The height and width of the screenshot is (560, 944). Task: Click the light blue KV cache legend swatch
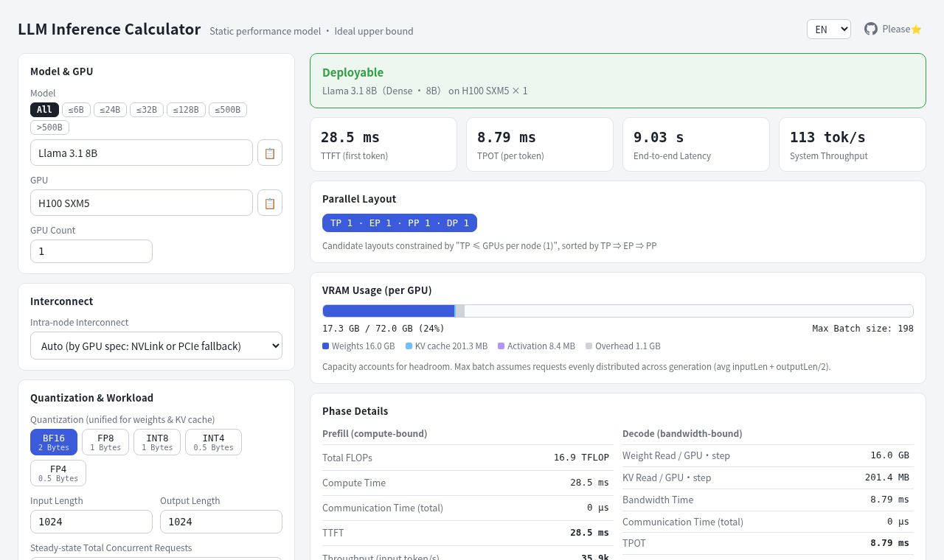coord(409,346)
